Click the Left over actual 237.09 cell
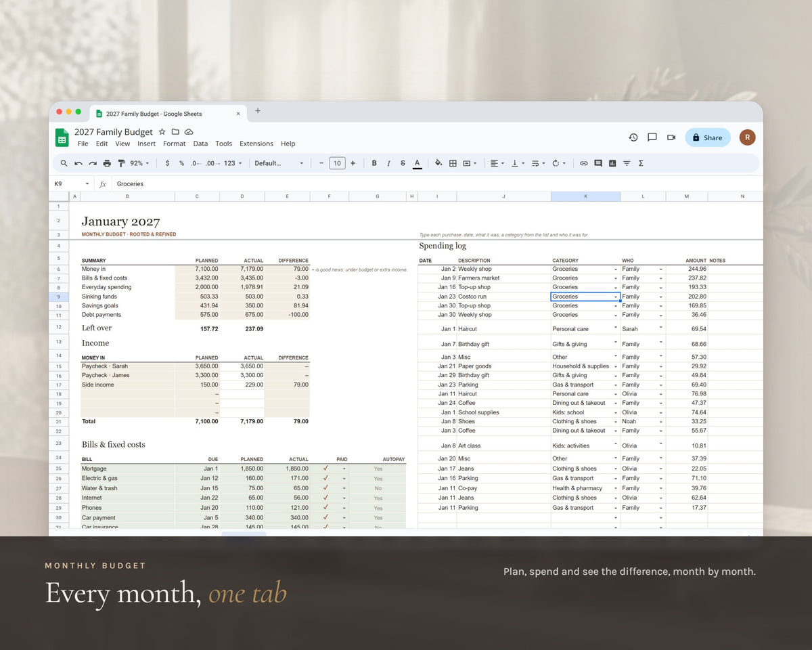 pos(242,328)
